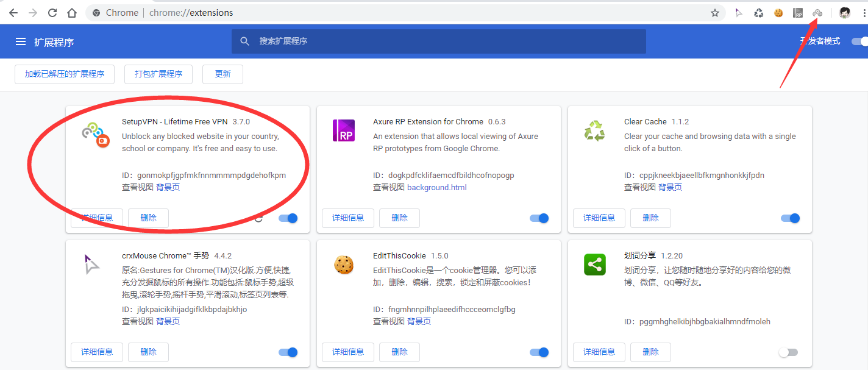Open 详细信息 for crxMouse Chrome 手势
868x370 pixels.
97,352
